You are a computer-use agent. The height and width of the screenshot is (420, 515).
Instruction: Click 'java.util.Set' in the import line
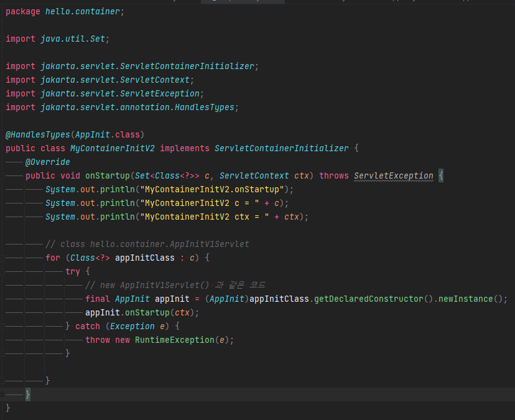click(73, 39)
